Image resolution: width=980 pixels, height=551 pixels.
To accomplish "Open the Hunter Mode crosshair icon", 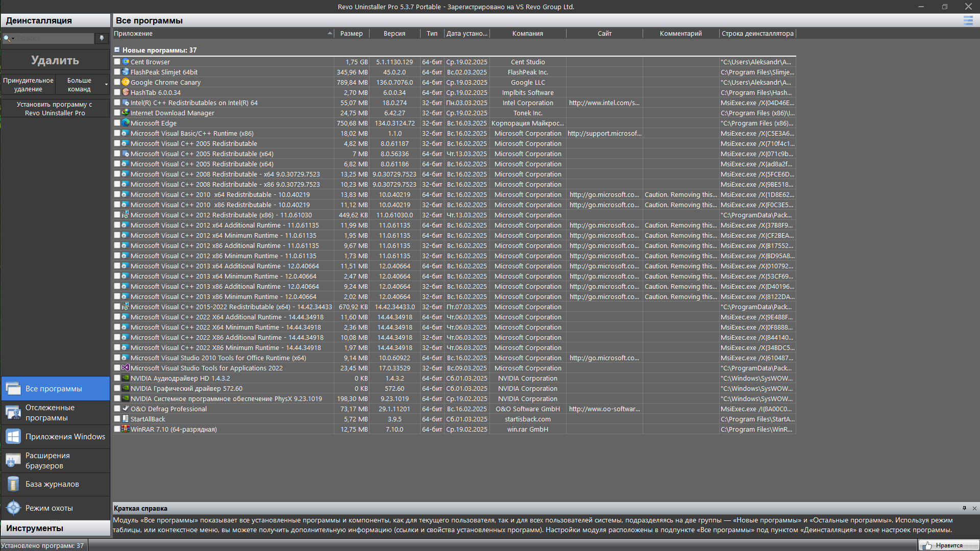I will pos(13,508).
